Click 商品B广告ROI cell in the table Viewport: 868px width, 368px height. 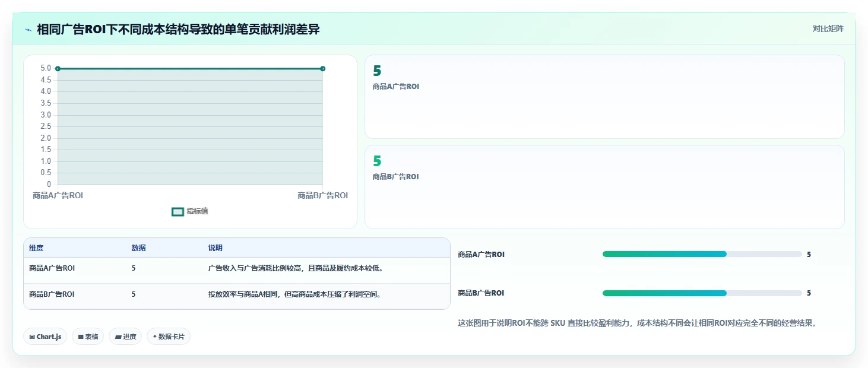[52, 294]
